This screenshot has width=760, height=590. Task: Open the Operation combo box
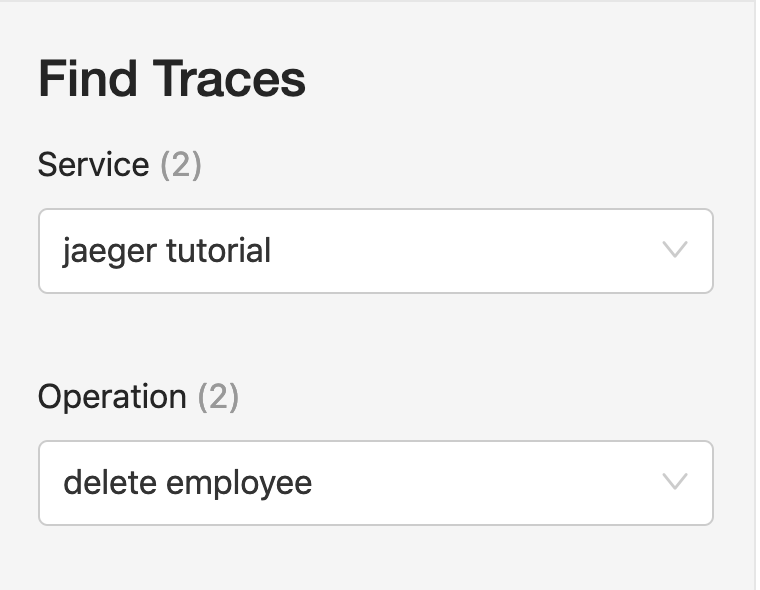[x=375, y=483]
